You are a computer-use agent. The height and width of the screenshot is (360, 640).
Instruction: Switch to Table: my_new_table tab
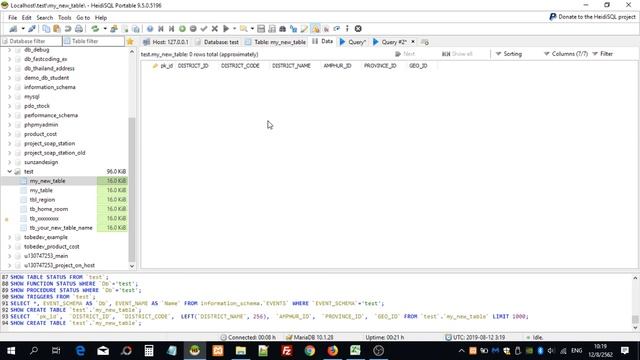point(276,42)
